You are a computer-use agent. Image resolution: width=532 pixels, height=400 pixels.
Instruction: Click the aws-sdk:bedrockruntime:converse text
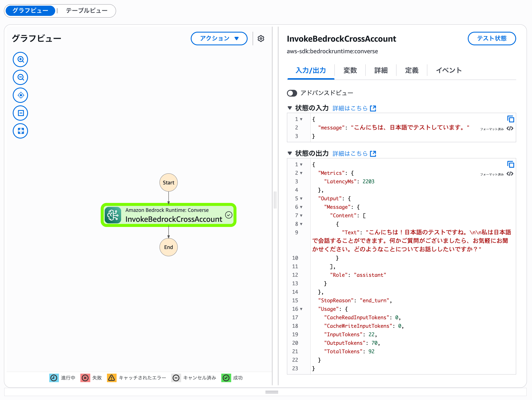tap(332, 51)
